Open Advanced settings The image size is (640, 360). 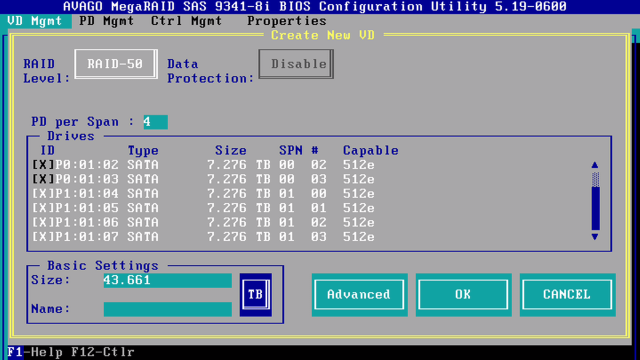359,295
